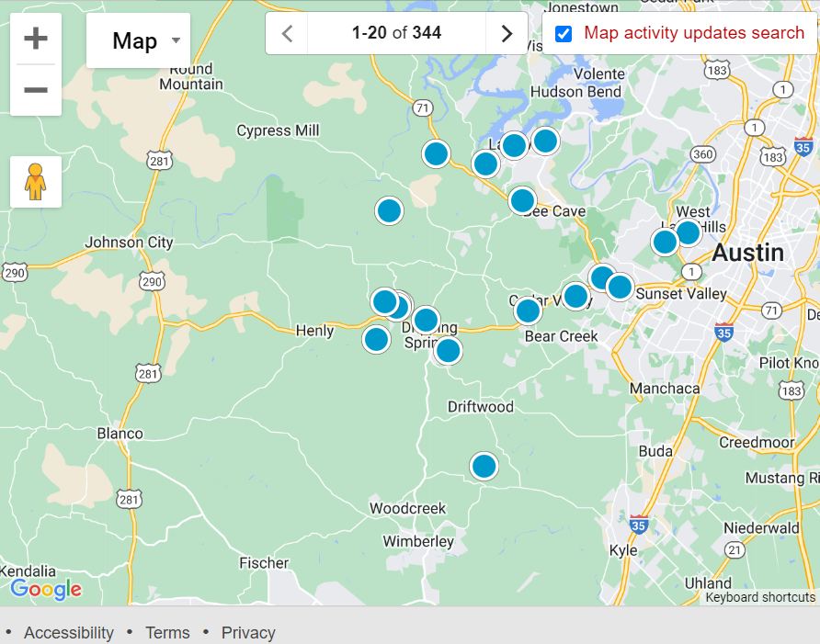The height and width of the screenshot is (644, 820).
Task: Click the Google logo on the map
Action: (x=46, y=590)
